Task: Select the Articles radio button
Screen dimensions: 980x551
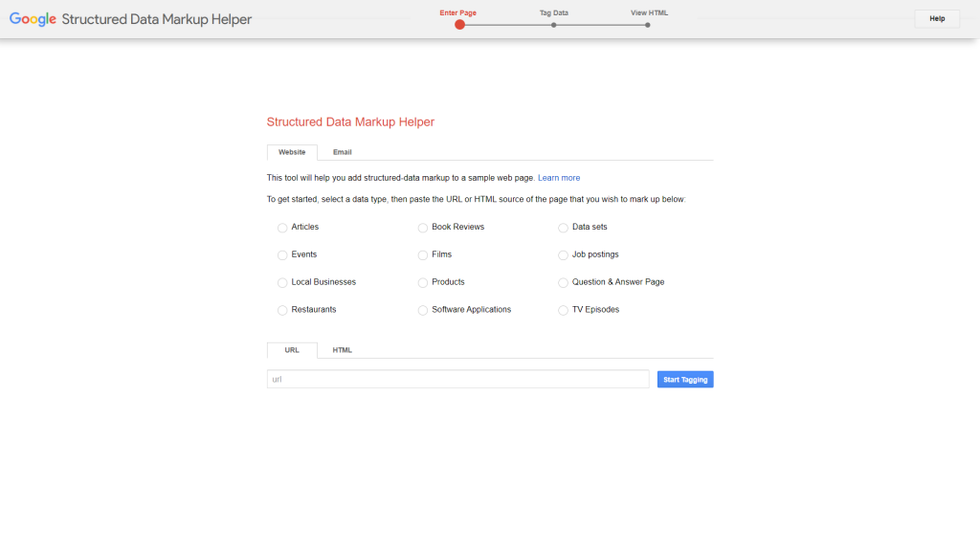Action: click(282, 228)
